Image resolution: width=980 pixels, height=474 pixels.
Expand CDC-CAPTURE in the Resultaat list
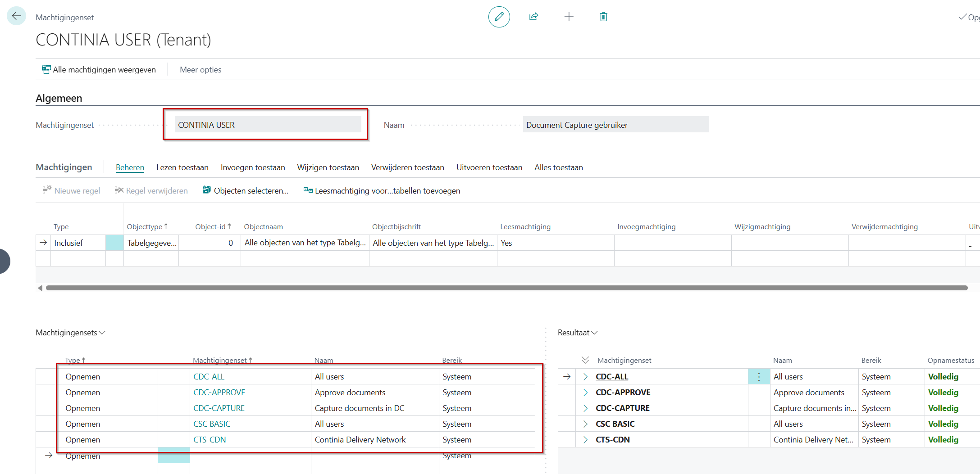(585, 408)
